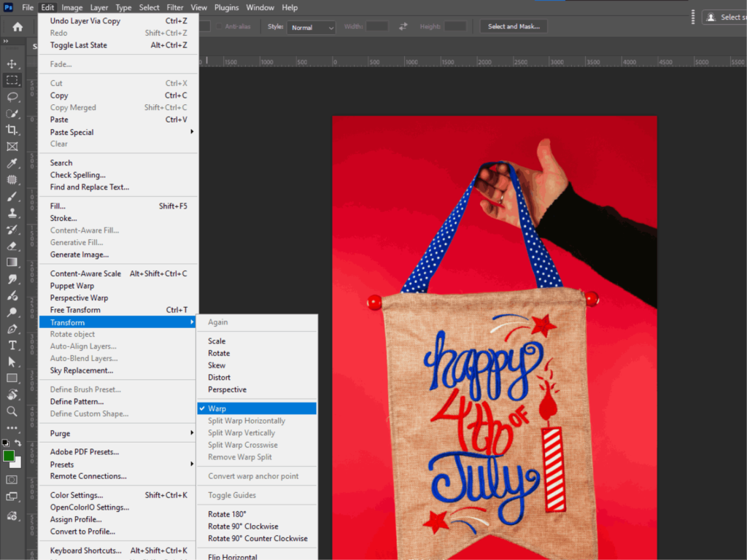Open the Plugins menu
Screen dimensions: 747x560
point(226,7)
